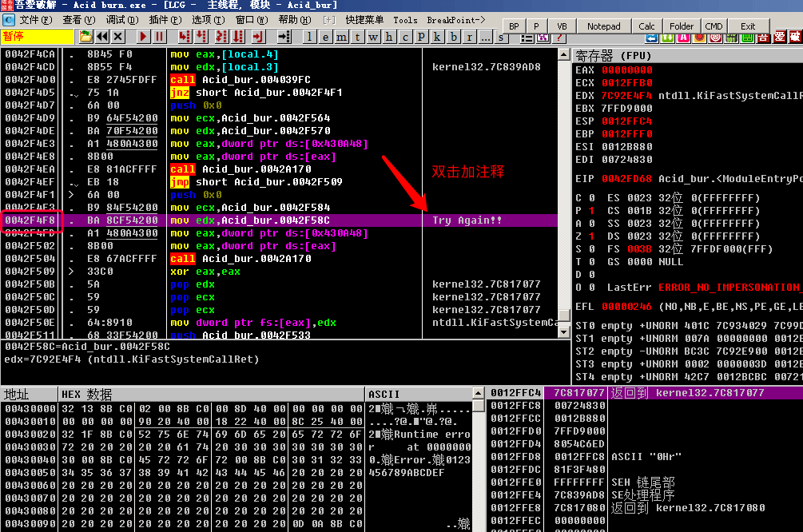Screen dimensions: 803x532
Task: Click the Step into icon
Action: (185, 37)
